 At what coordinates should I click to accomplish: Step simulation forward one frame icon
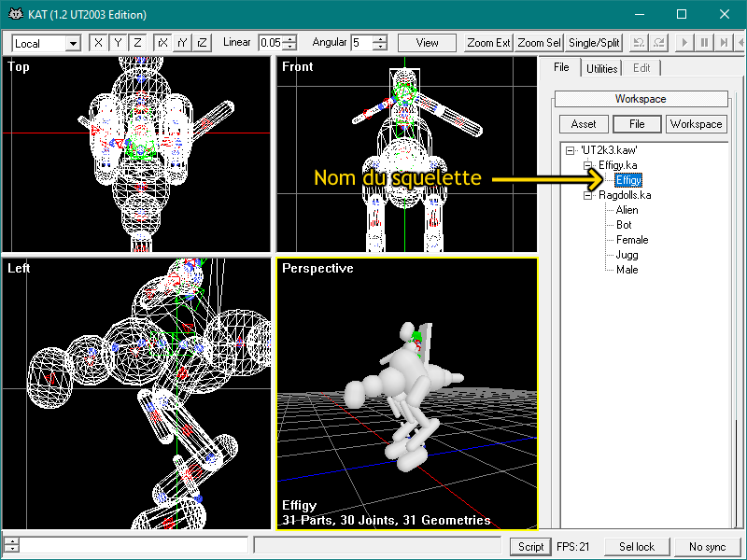tap(724, 43)
